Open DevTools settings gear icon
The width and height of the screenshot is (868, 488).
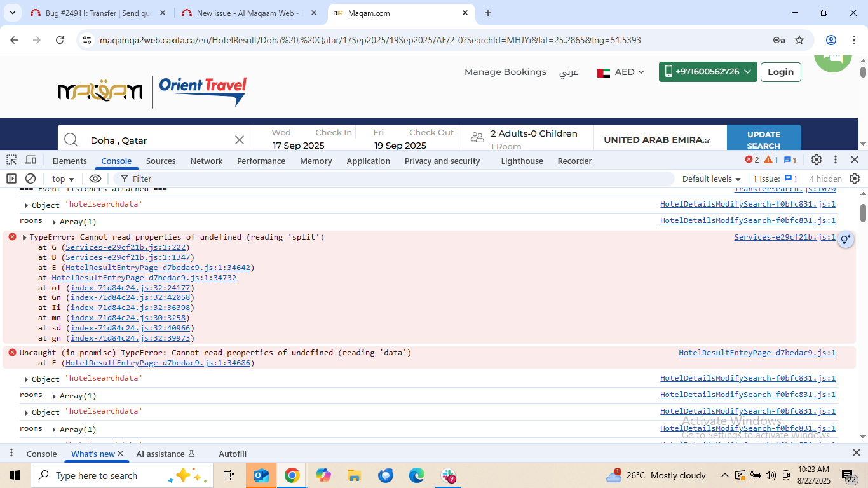[x=817, y=160]
